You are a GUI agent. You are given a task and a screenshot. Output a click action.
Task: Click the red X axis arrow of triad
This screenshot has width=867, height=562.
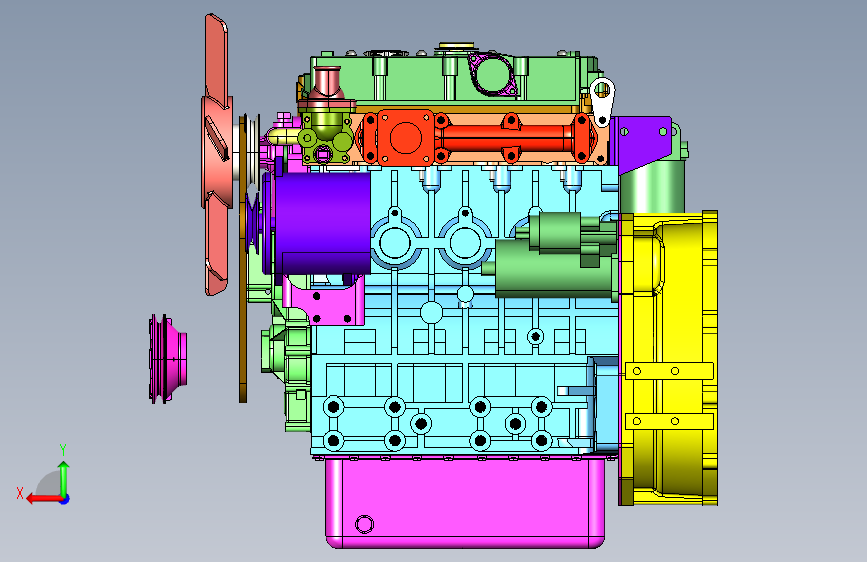point(44,499)
